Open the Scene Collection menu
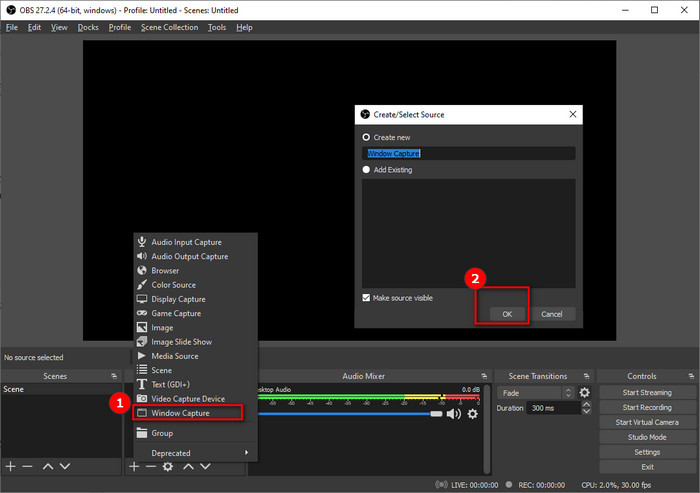This screenshot has height=493, width=700. point(169,27)
